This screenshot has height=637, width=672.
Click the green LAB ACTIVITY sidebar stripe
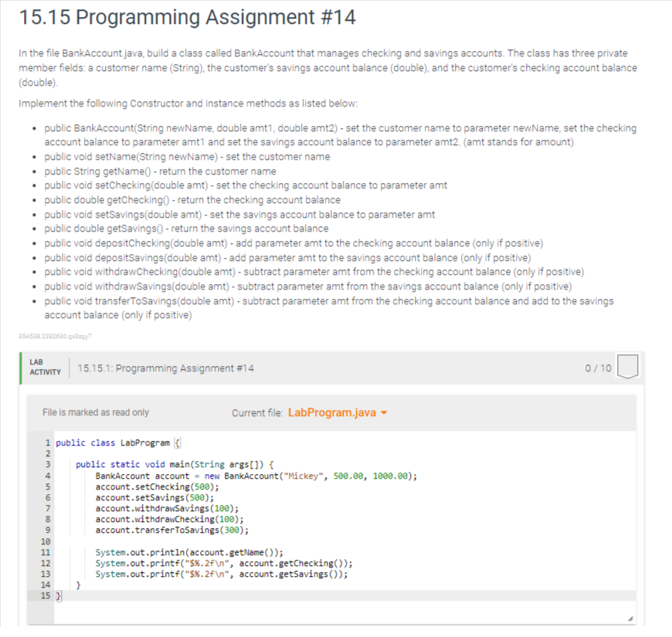click(x=21, y=368)
